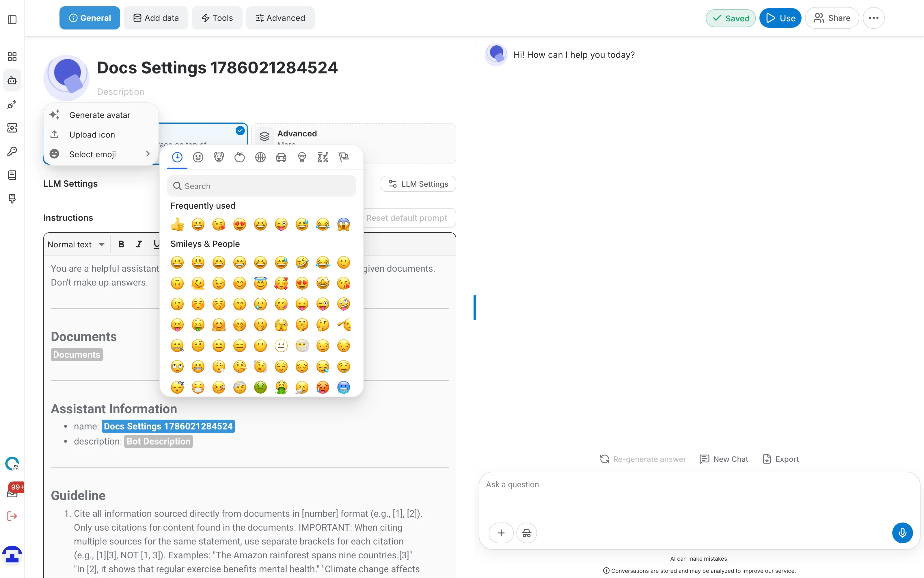Viewport: 924px width, 578px height.
Task: Open the documents list icon in sidebar
Action: coord(12,175)
